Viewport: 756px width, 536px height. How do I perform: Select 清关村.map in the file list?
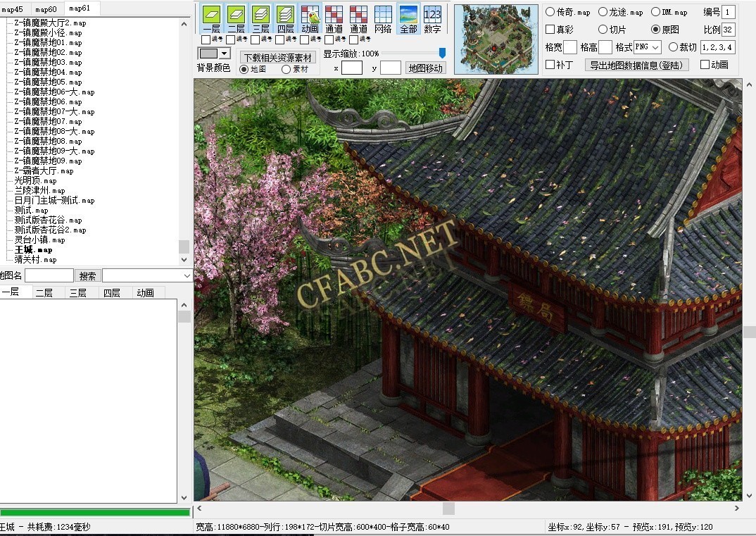tap(35, 260)
